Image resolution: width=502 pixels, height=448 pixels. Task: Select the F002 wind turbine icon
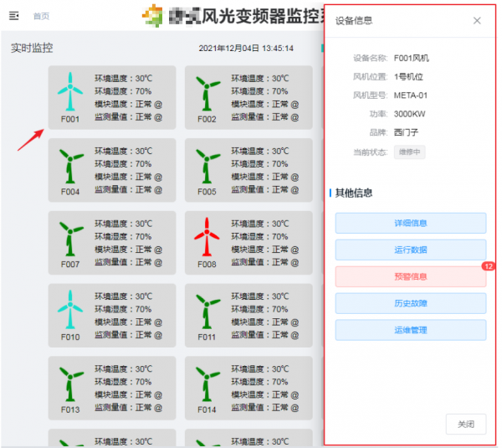[x=207, y=93]
